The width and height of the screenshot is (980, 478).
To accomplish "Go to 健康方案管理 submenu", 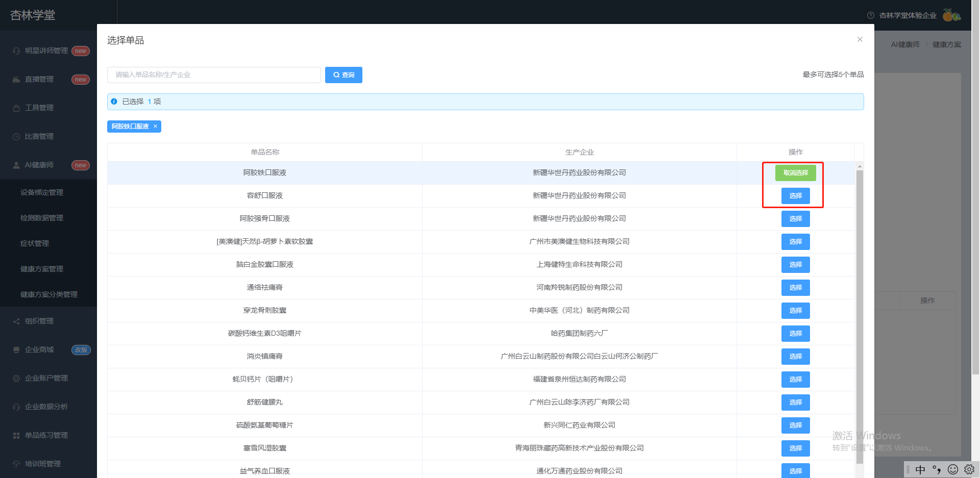I will click(48, 269).
